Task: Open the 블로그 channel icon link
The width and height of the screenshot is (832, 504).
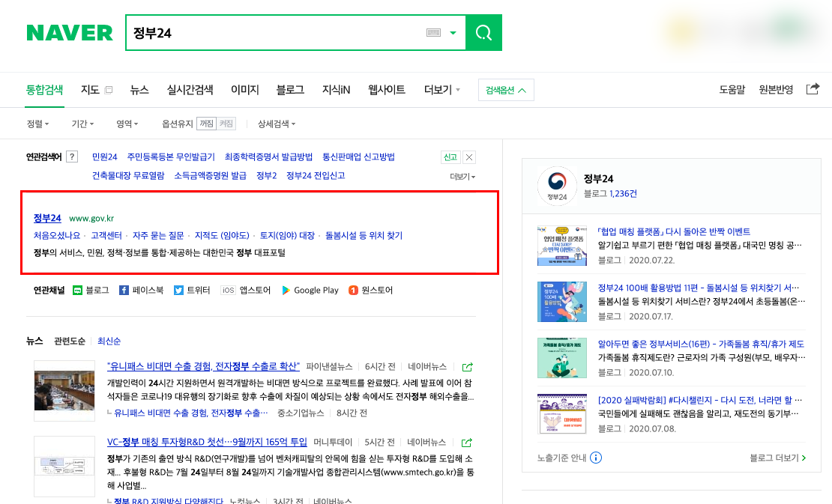Action: coord(91,291)
